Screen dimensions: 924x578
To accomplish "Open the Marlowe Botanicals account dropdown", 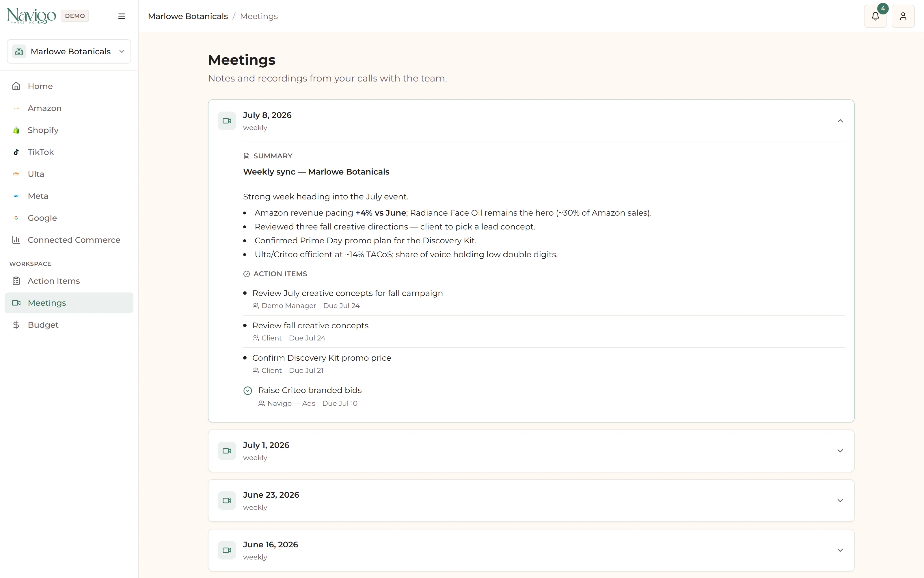I will (x=69, y=51).
